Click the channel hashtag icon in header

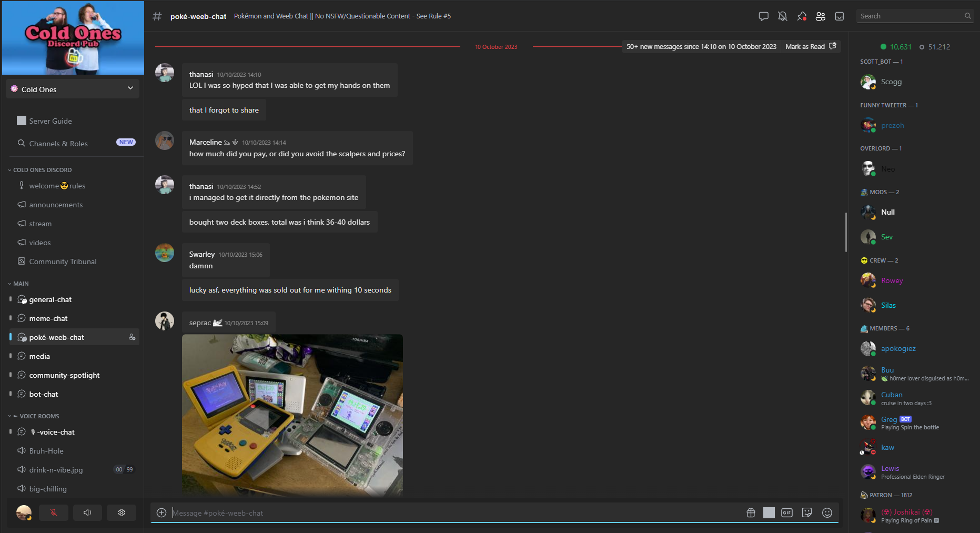pyautogui.click(x=157, y=16)
